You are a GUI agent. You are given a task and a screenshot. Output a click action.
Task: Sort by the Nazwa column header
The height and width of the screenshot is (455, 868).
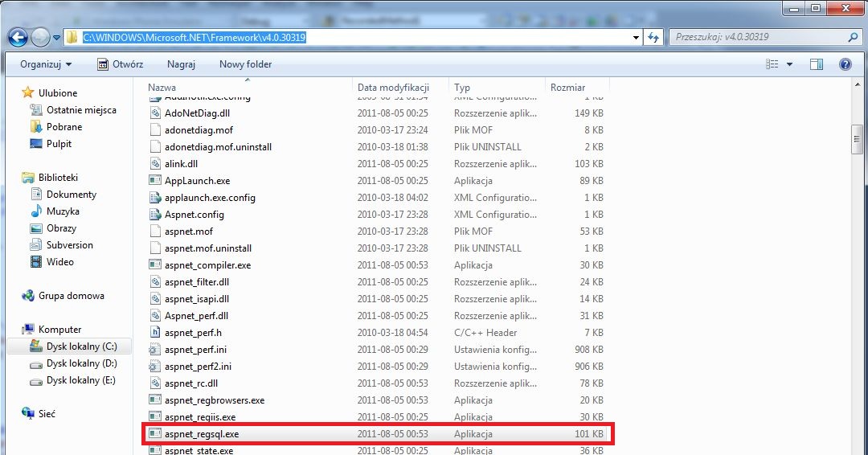coord(162,88)
